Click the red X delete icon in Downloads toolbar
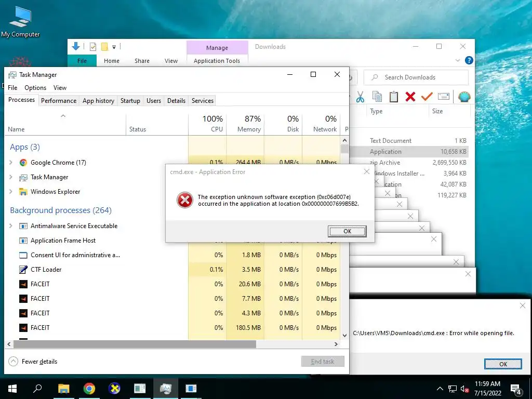 pos(410,97)
